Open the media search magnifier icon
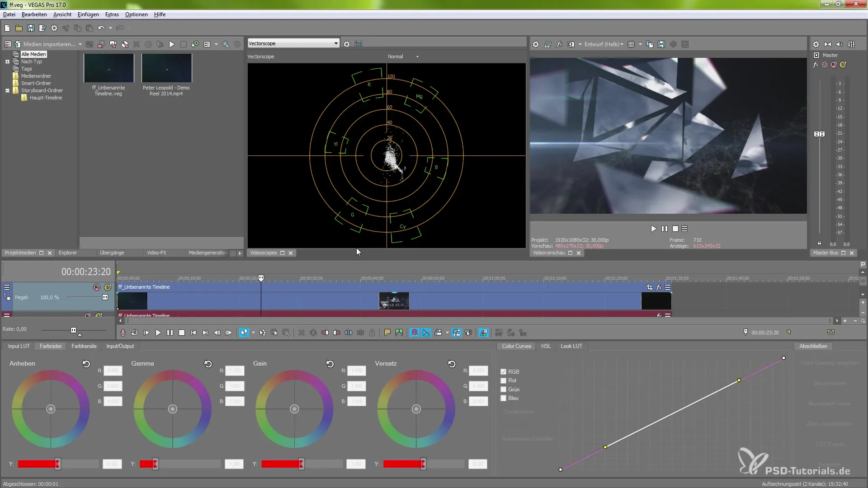This screenshot has height=488, width=868. coord(225,44)
